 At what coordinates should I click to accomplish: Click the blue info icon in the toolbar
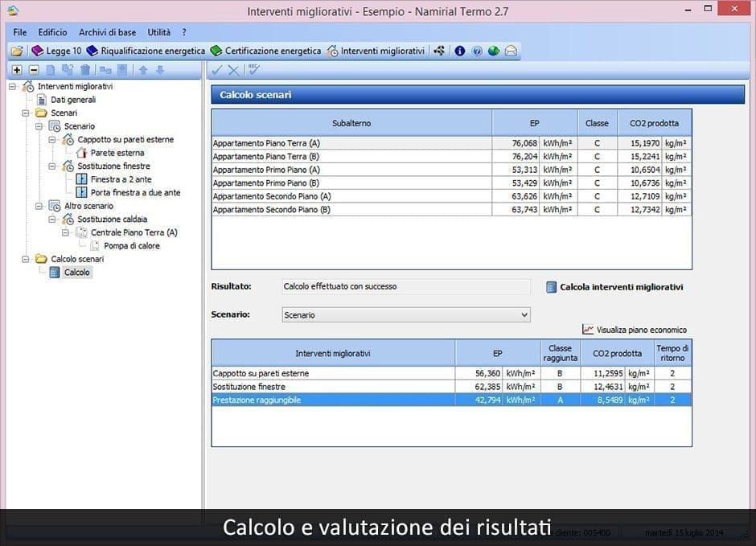[458, 49]
